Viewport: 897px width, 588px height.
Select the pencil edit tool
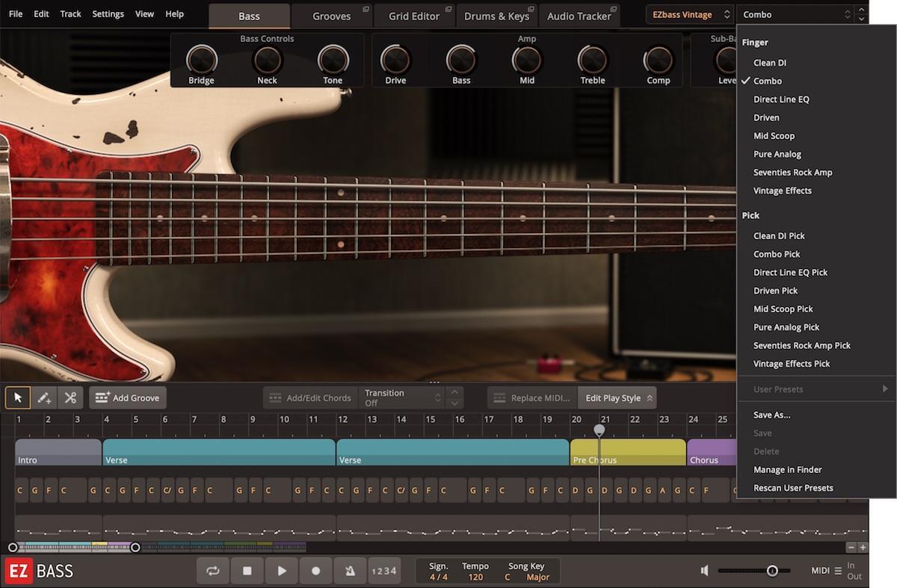(x=44, y=397)
